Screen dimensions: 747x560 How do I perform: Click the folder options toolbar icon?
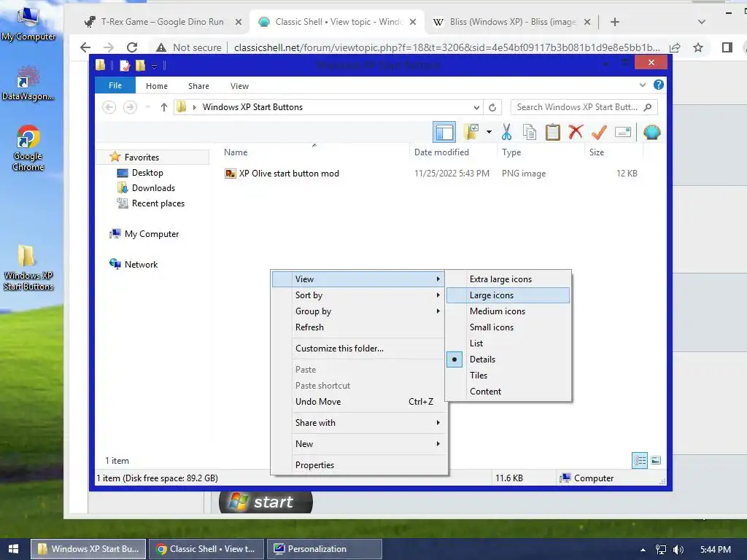click(471, 132)
